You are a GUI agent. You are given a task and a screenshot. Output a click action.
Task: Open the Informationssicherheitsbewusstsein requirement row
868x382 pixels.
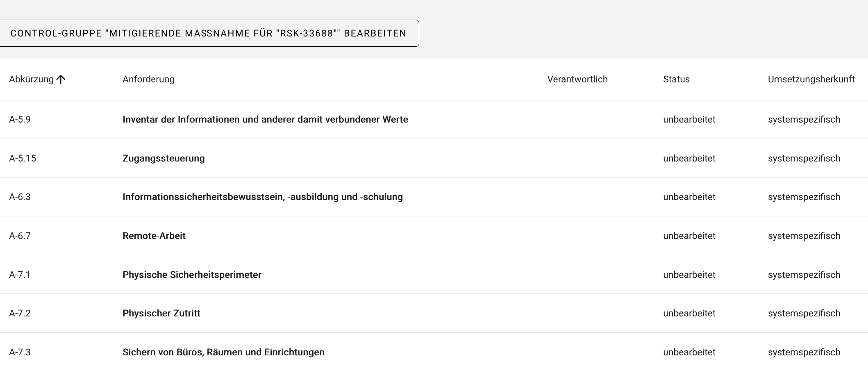[262, 197]
